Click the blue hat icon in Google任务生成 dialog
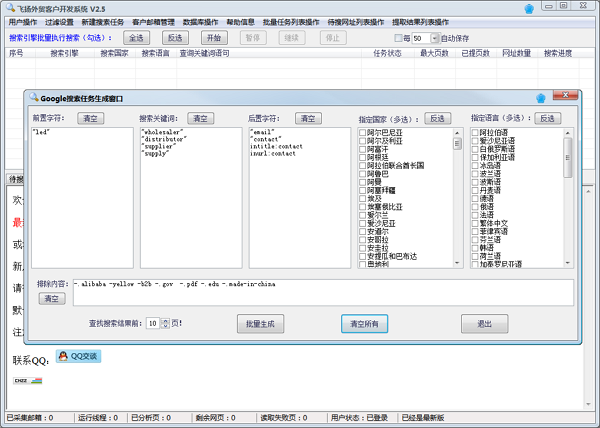The height and width of the screenshot is (428, 600). click(x=540, y=98)
